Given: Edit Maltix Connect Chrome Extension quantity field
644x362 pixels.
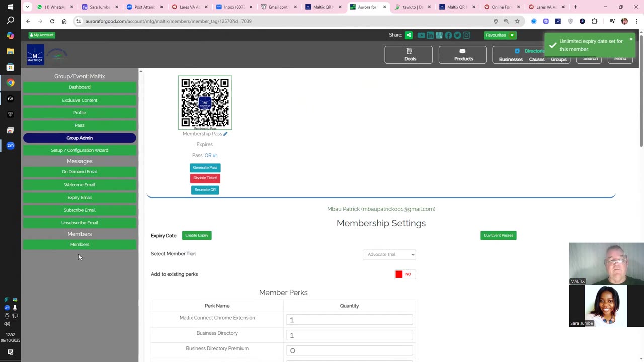Looking at the screenshot, I should (x=349, y=320).
